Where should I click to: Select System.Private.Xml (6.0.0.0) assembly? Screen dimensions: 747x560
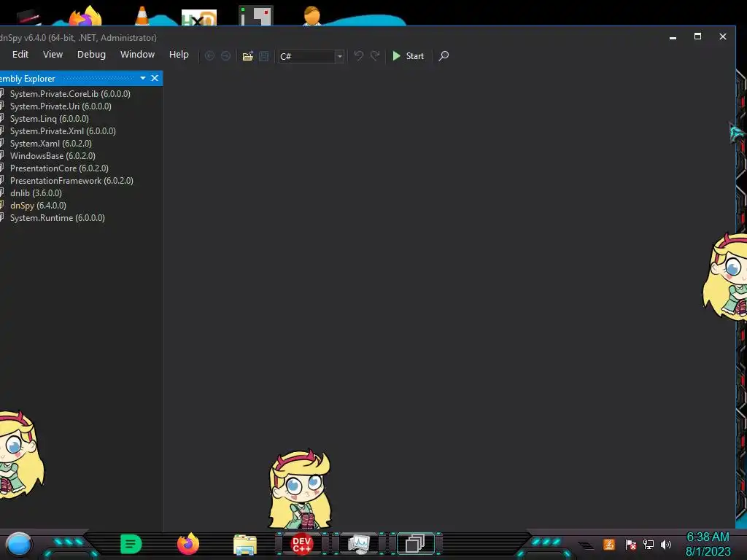[63, 131]
